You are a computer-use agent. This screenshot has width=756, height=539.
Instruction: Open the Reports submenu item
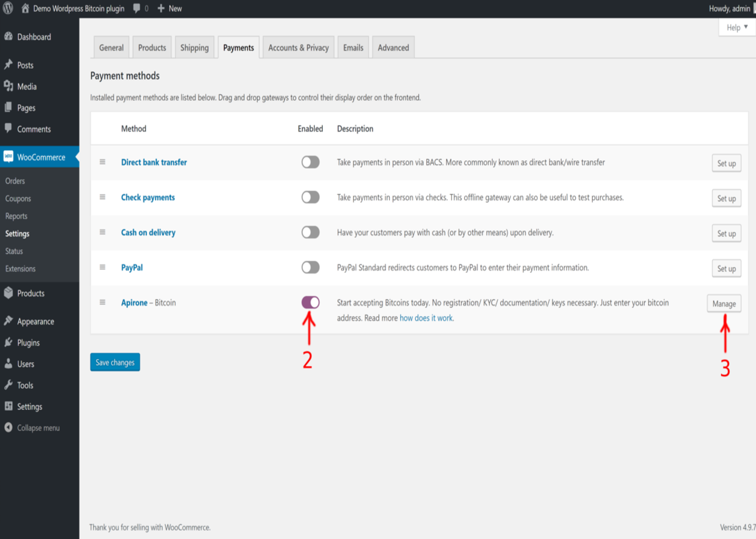click(16, 216)
